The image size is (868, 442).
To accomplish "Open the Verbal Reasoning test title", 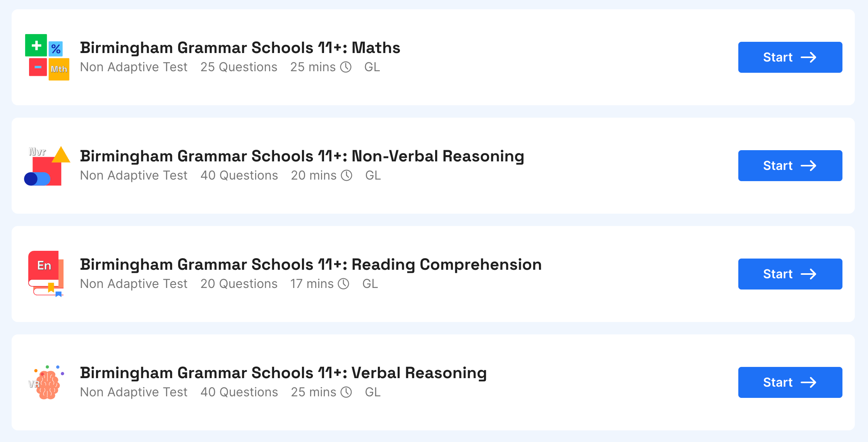I will tap(283, 373).
